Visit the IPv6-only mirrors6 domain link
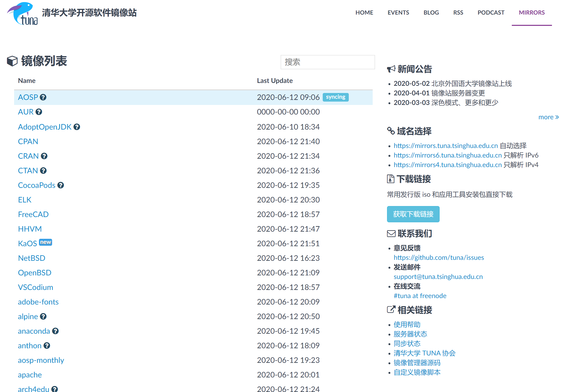 (x=447, y=155)
